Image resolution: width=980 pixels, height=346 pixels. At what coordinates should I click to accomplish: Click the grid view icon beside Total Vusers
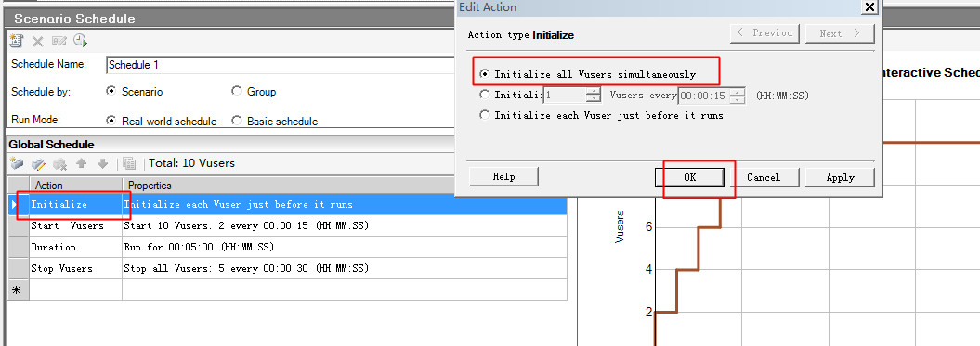(x=129, y=163)
